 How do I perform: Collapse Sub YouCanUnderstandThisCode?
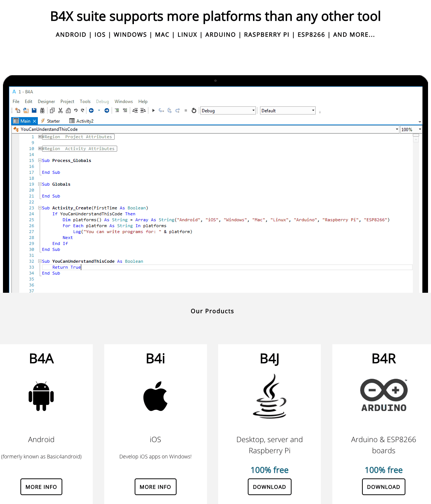point(40,261)
